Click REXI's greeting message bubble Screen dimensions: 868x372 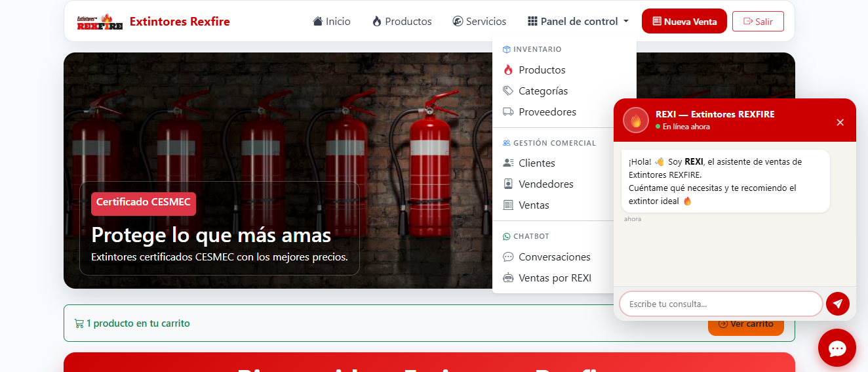pyautogui.click(x=725, y=181)
